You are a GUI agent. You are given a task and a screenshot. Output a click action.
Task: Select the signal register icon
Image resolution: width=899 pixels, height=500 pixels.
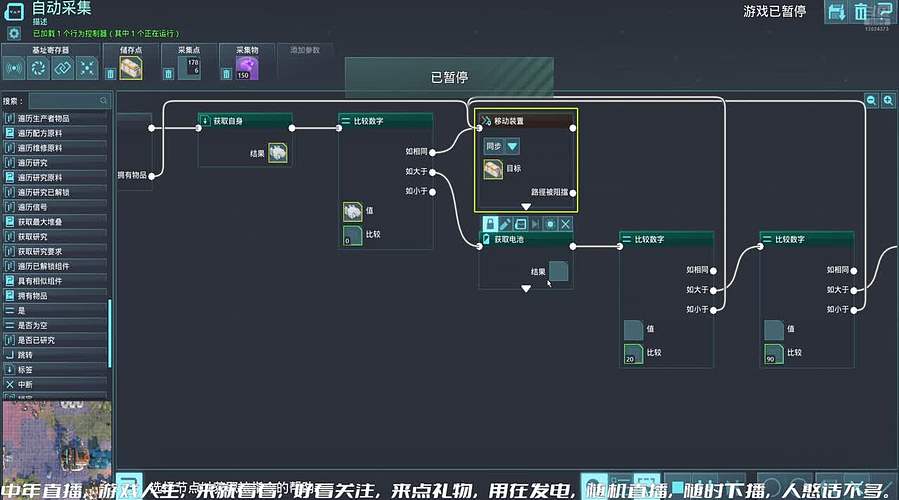pos(14,68)
